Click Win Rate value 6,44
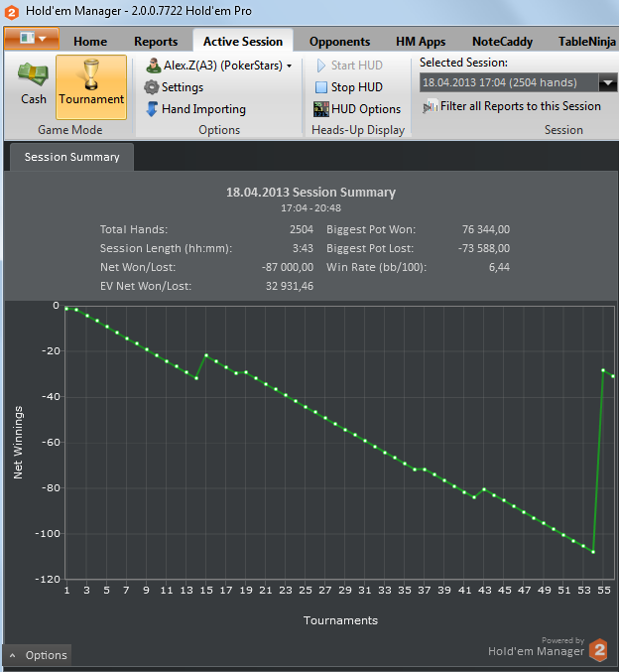The width and height of the screenshot is (619, 672). pyautogui.click(x=499, y=267)
